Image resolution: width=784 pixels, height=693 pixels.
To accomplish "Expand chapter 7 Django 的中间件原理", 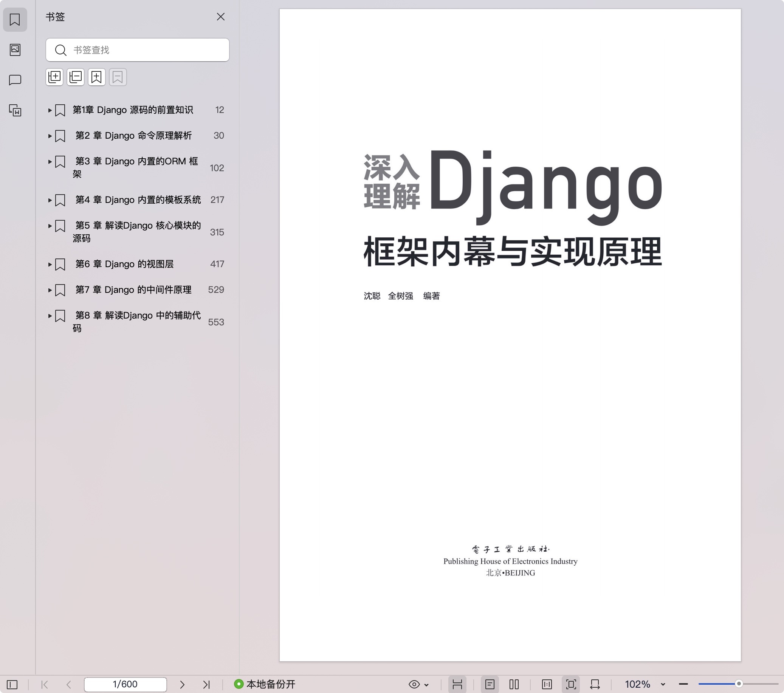I will (50, 290).
